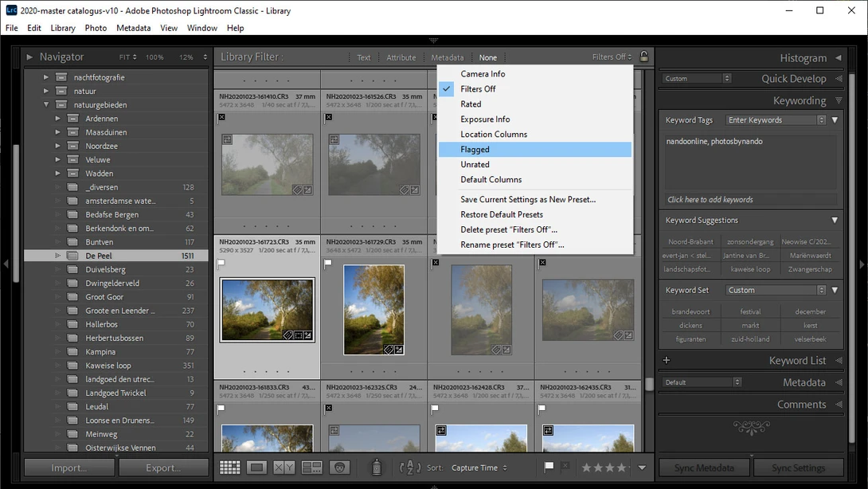
Task: Open the Metadata menu in menu bar
Action: coord(134,28)
